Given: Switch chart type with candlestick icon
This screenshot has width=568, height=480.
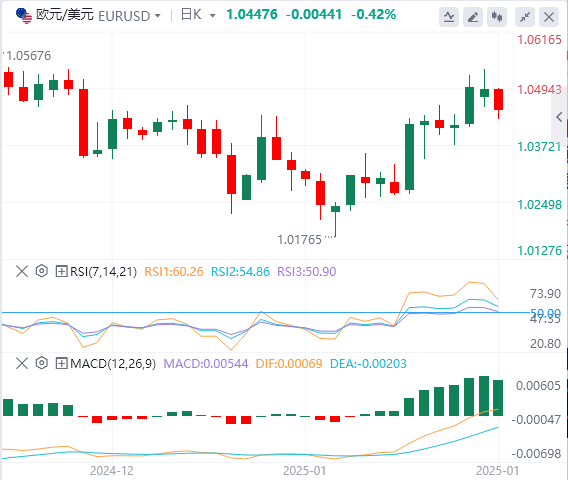Looking at the screenshot, I should [x=497, y=17].
